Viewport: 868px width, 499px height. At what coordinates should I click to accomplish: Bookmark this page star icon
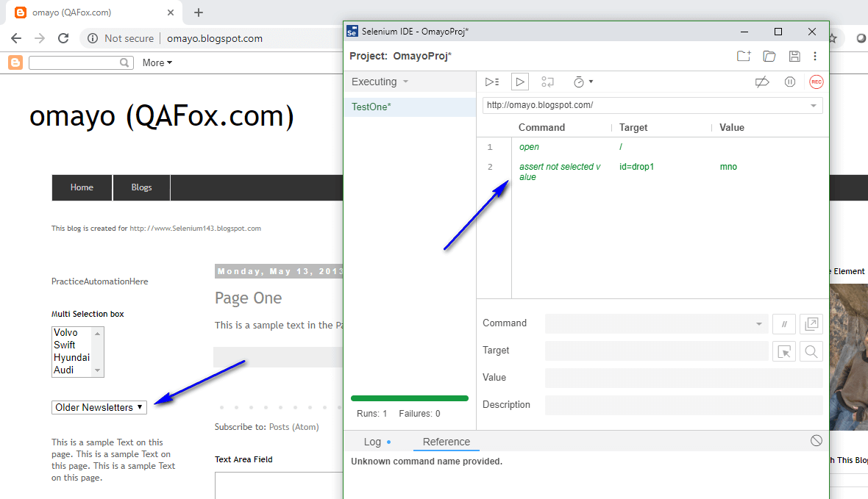(833, 38)
